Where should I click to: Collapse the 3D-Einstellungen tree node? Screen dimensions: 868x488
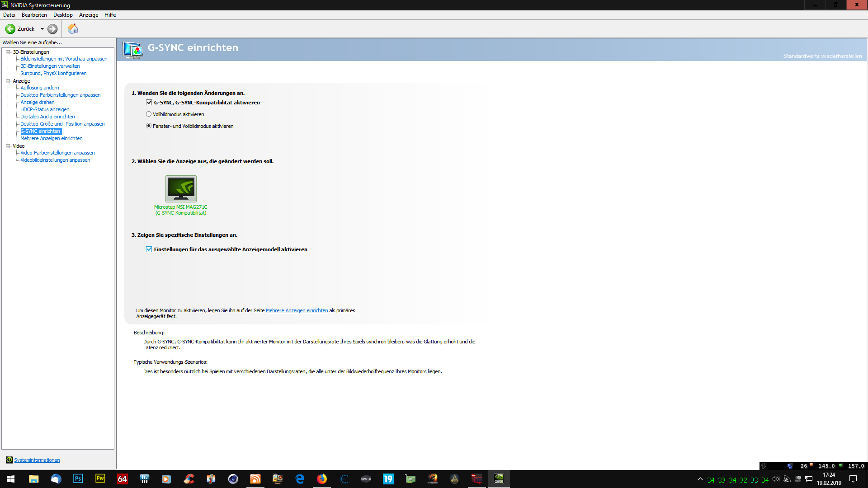click(x=8, y=52)
